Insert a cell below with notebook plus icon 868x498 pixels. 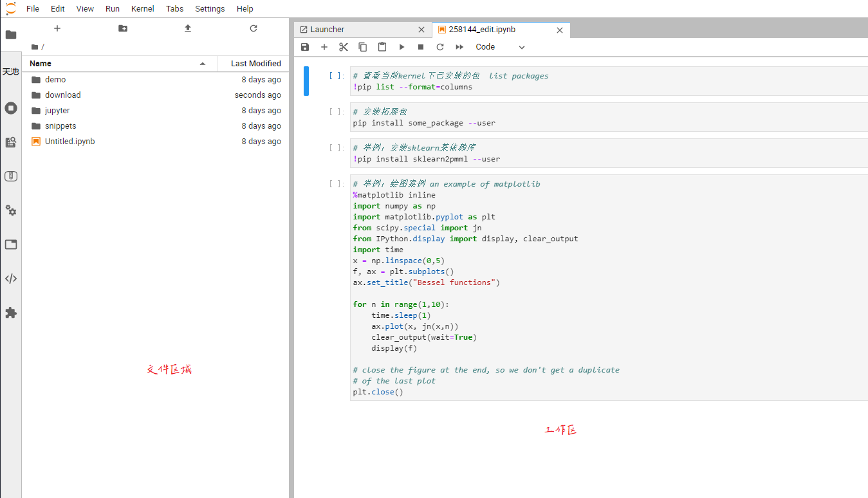pos(324,47)
